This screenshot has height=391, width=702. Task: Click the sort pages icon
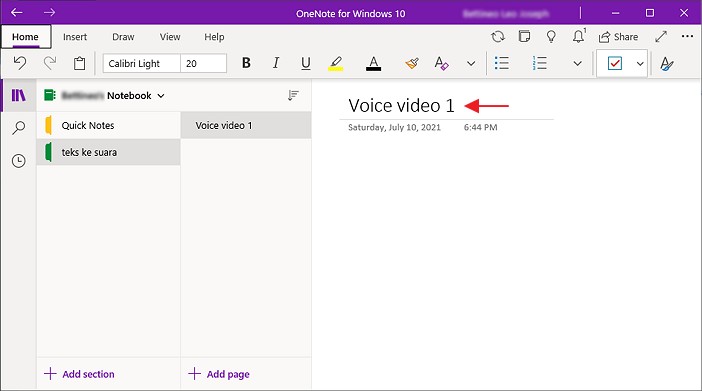293,95
